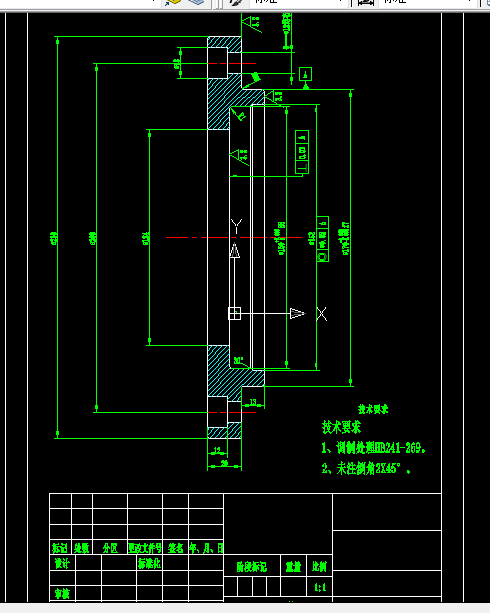The image size is (490, 613).
Task: Click the UCS origin square marker
Action: [234, 313]
